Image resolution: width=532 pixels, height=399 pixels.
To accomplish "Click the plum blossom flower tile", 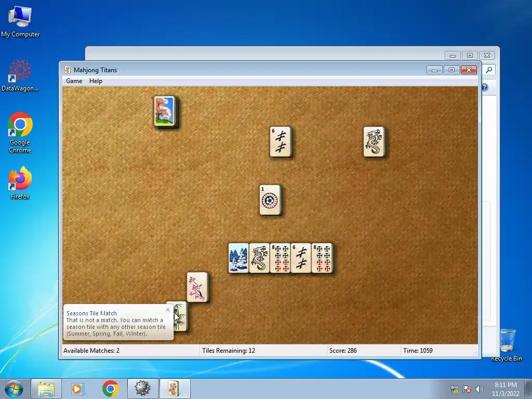I will pos(197,287).
